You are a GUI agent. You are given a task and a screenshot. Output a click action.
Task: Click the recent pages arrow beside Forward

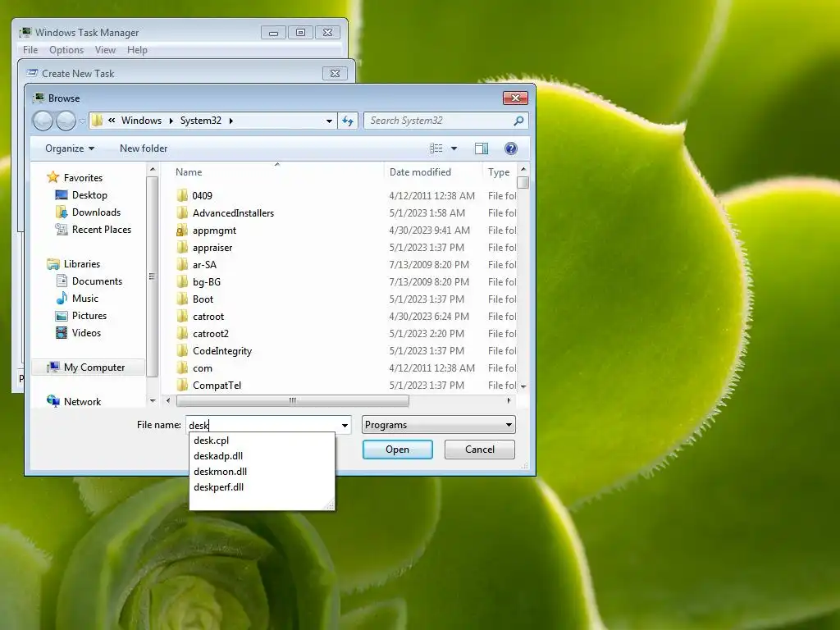click(82, 121)
